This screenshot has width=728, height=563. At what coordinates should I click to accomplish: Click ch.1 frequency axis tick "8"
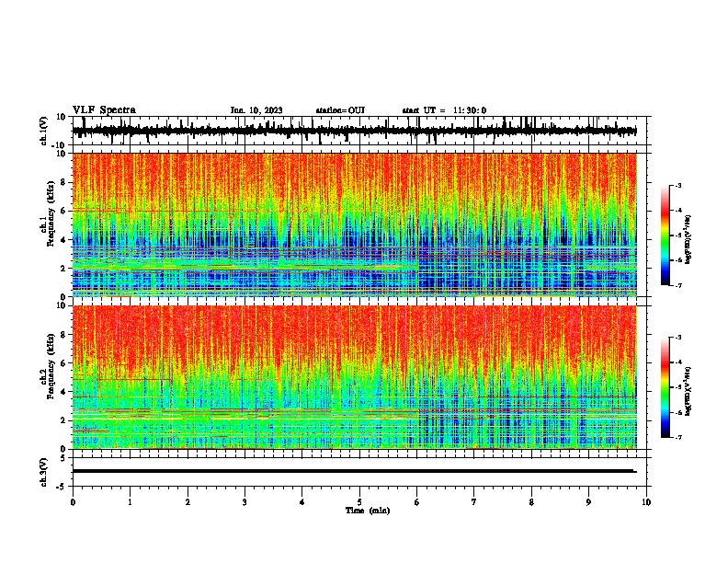point(63,182)
